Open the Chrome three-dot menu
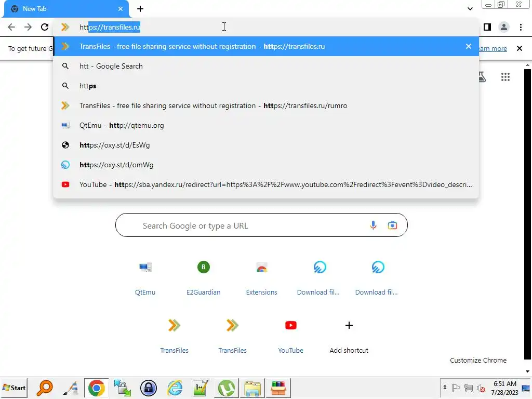 (521, 27)
